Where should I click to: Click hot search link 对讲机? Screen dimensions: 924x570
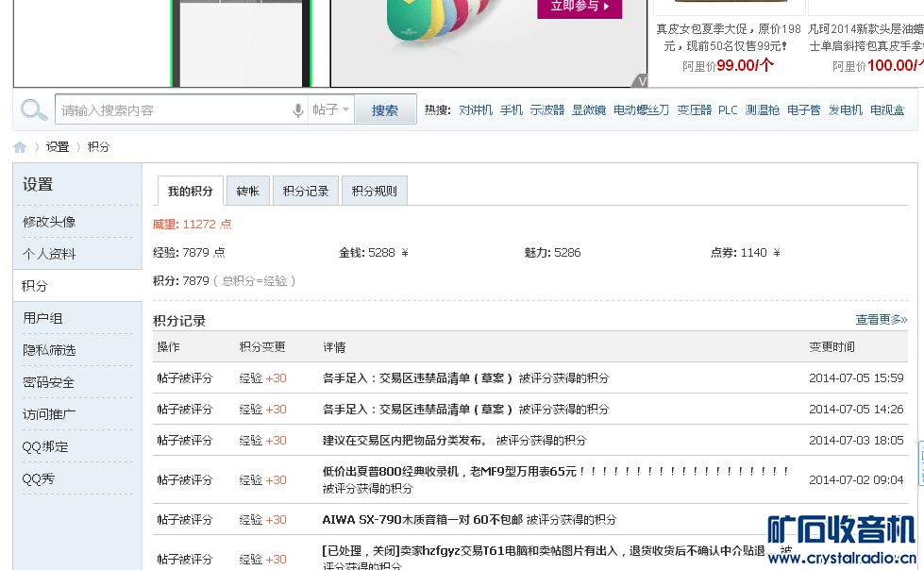476,110
